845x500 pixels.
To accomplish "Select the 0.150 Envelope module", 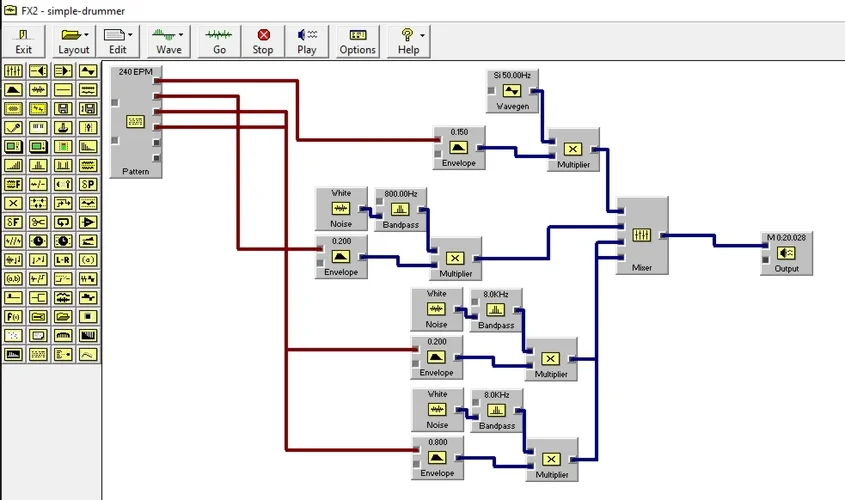I will (459, 148).
